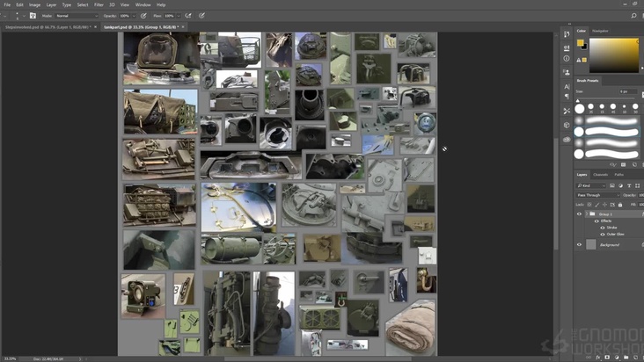Expand the Group 1 folder arrow
Viewport: 644px width, 362px height.
[586, 214]
